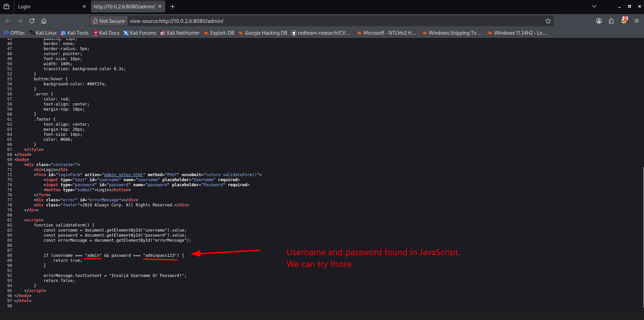Open the Kali NetHunter bookmark

[180, 33]
